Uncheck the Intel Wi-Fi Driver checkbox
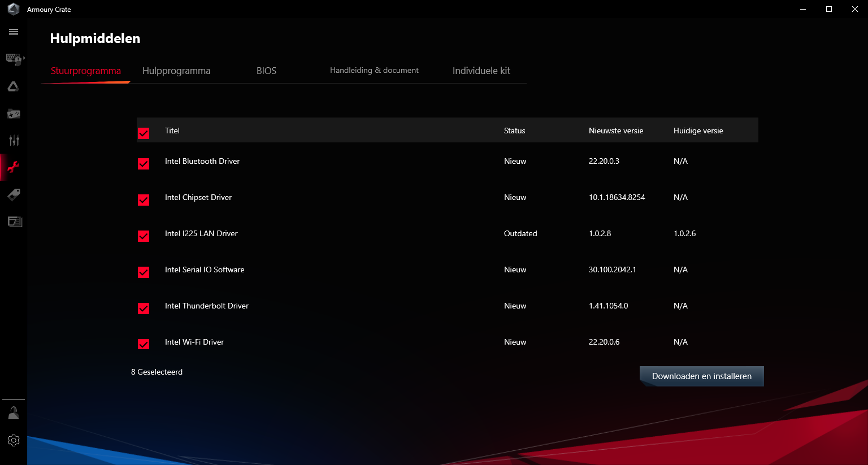Screen dimensions: 868x465 point(144,344)
